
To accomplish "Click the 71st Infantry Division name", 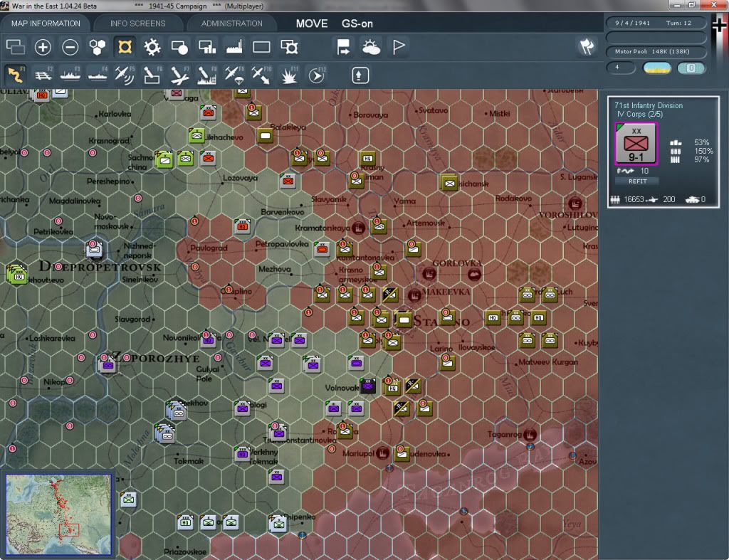I will click(x=649, y=105).
